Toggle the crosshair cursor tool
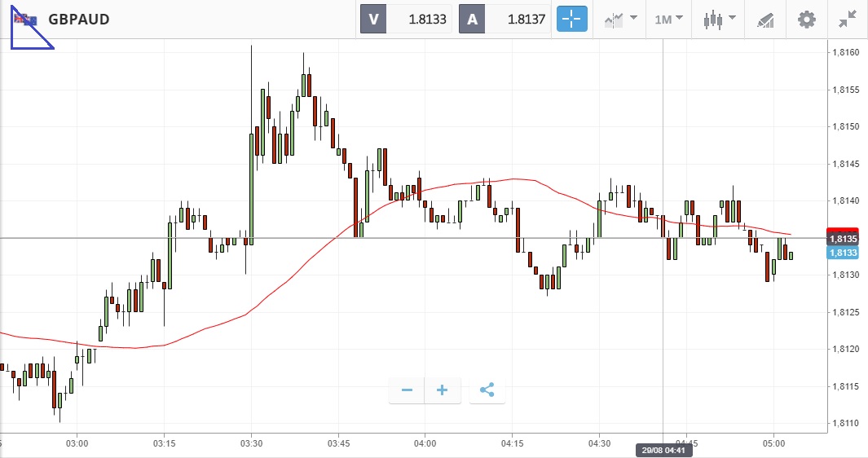868x458 pixels. point(572,19)
